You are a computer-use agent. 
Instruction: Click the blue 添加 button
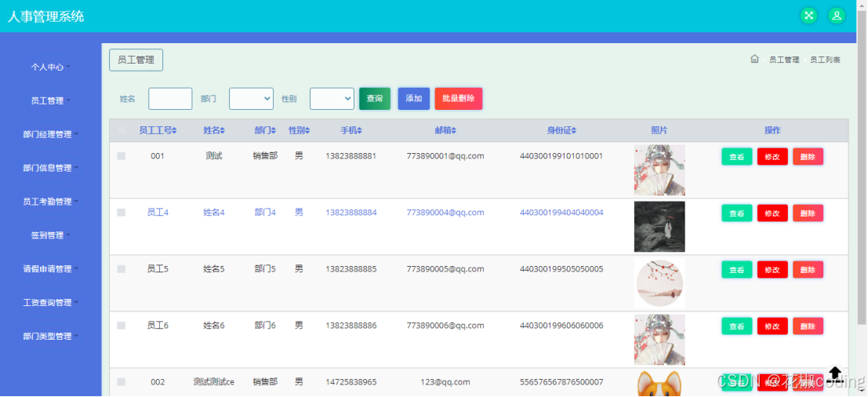[414, 99]
